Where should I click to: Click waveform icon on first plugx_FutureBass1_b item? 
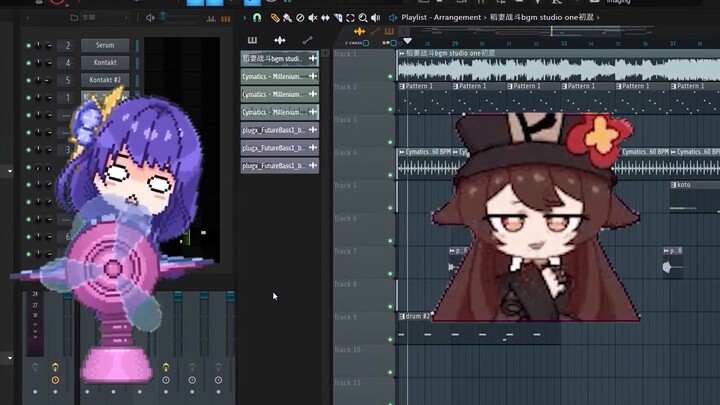pos(313,130)
